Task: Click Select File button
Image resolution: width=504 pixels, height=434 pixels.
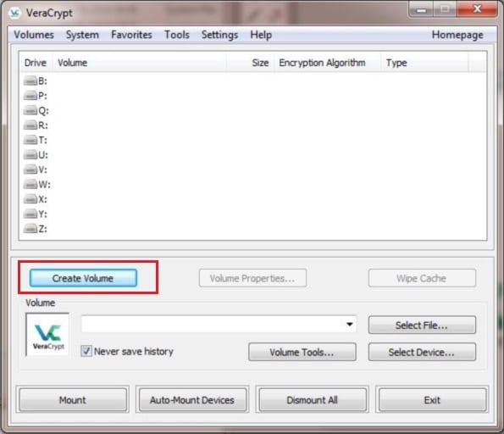Action: click(x=422, y=325)
